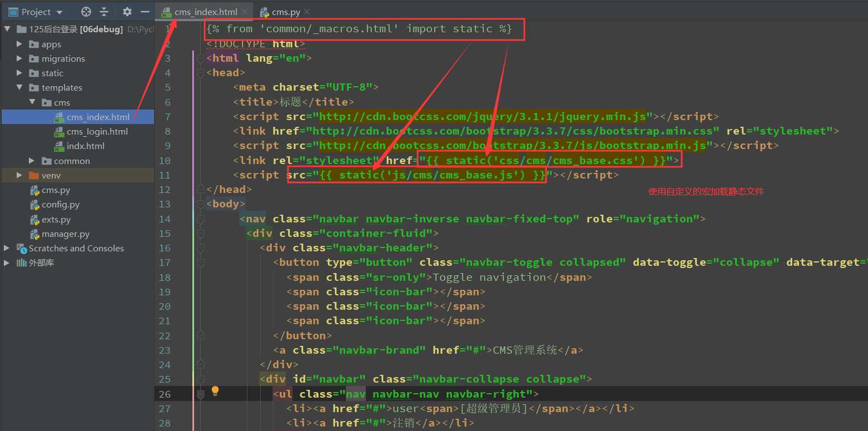Select the apps folder icon
This screenshot has width=868, height=431.
click(x=34, y=44)
